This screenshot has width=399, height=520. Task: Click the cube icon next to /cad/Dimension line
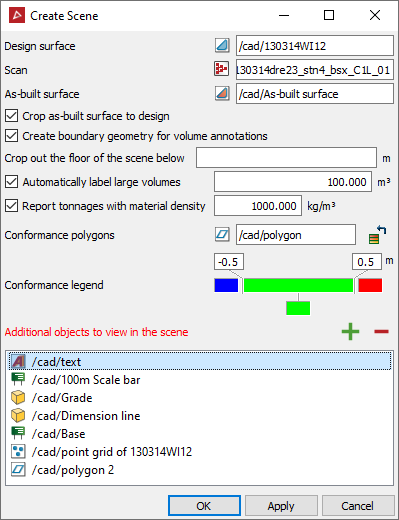[x=18, y=416]
